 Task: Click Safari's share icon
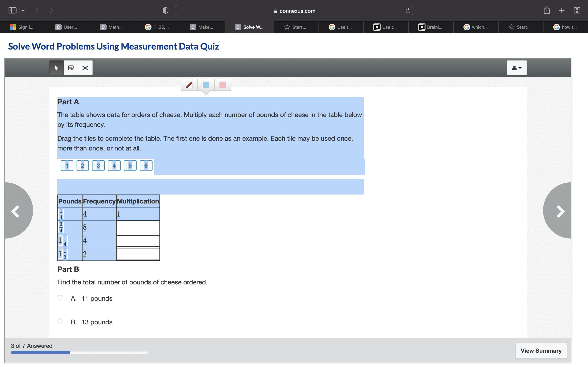pyautogui.click(x=547, y=10)
